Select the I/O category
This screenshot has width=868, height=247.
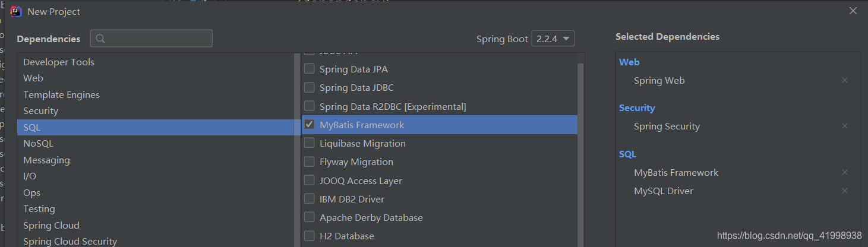tap(156, 176)
